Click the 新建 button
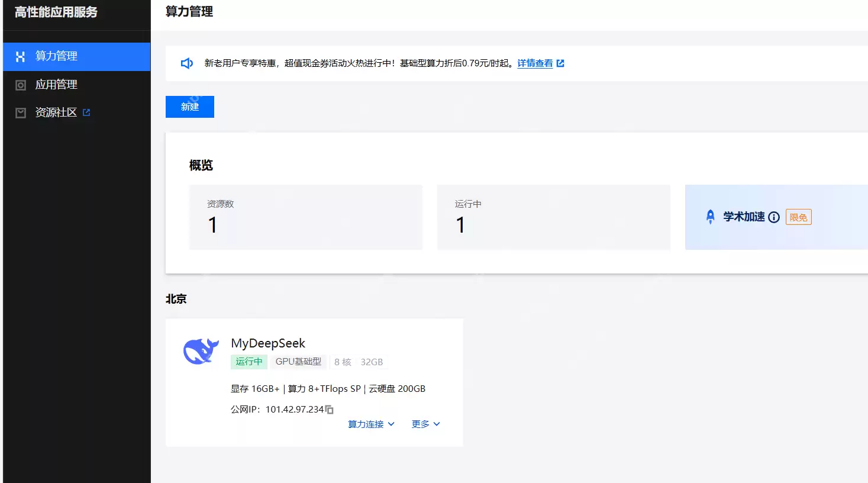 pyautogui.click(x=189, y=107)
